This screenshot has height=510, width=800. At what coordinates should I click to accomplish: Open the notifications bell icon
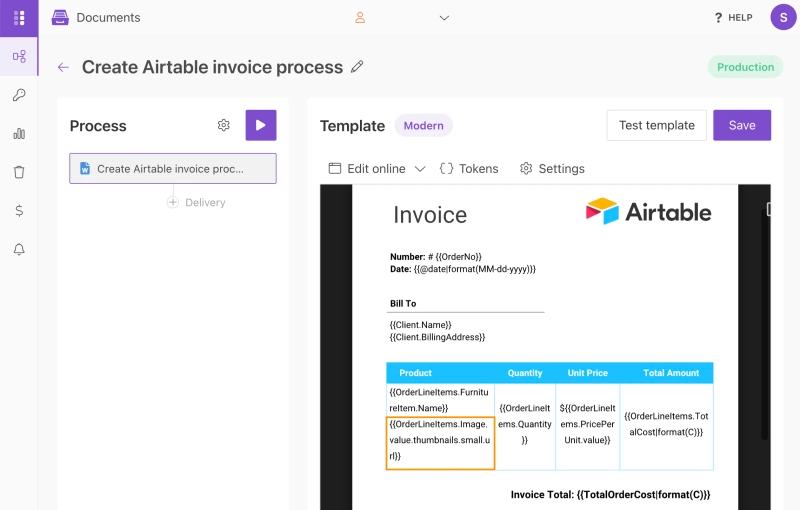pyautogui.click(x=19, y=249)
